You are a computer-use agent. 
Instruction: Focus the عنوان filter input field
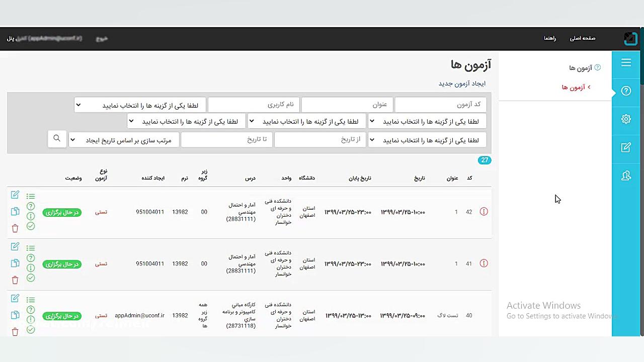[x=347, y=105]
